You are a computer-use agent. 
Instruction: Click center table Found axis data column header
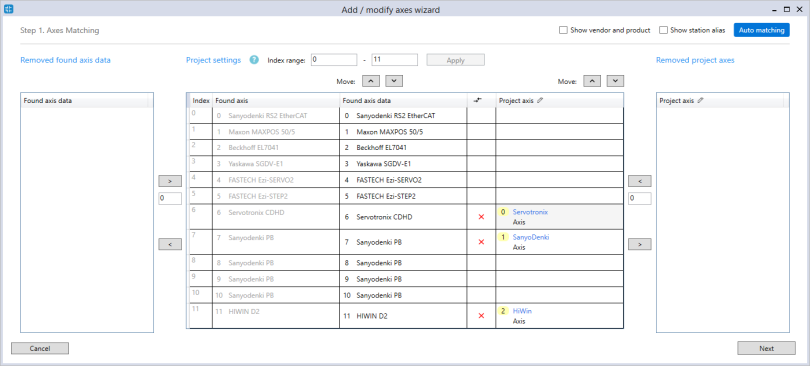(403, 101)
